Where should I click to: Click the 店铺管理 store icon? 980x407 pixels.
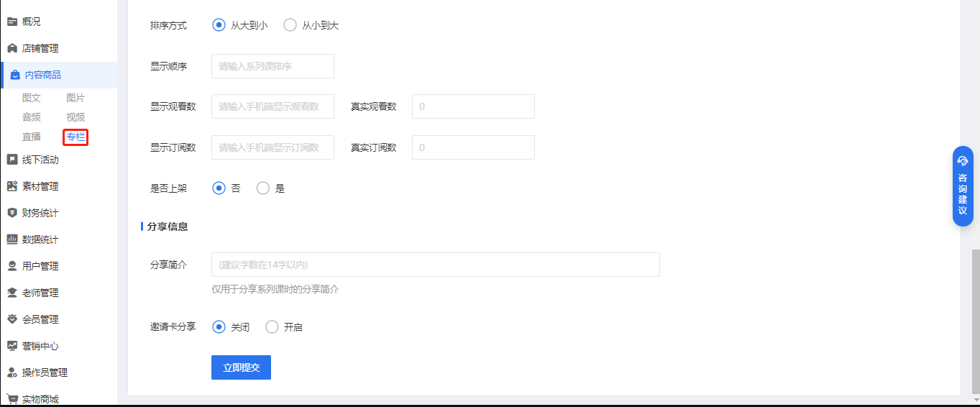(12, 48)
